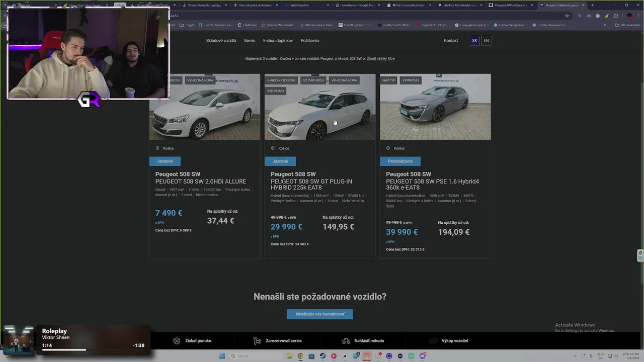The image size is (644, 362).
Task: Click Zarezervovať servis label
Action: pos(284,341)
